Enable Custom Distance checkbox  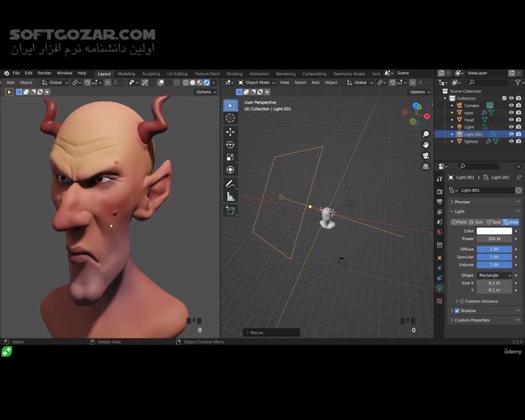(x=461, y=301)
